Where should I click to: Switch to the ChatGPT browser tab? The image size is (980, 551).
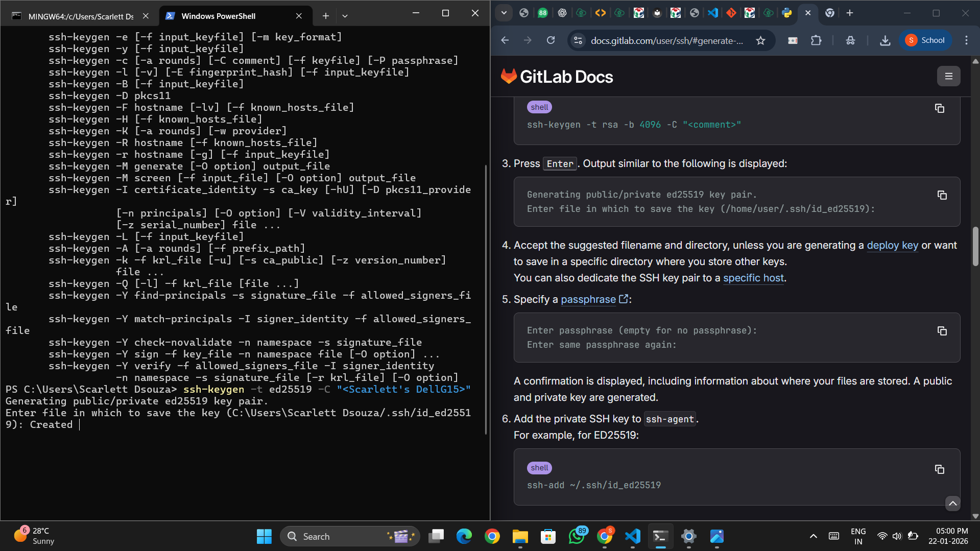point(562,13)
